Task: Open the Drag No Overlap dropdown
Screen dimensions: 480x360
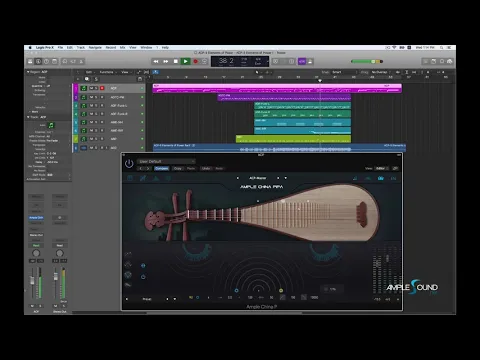Action: 381,72
